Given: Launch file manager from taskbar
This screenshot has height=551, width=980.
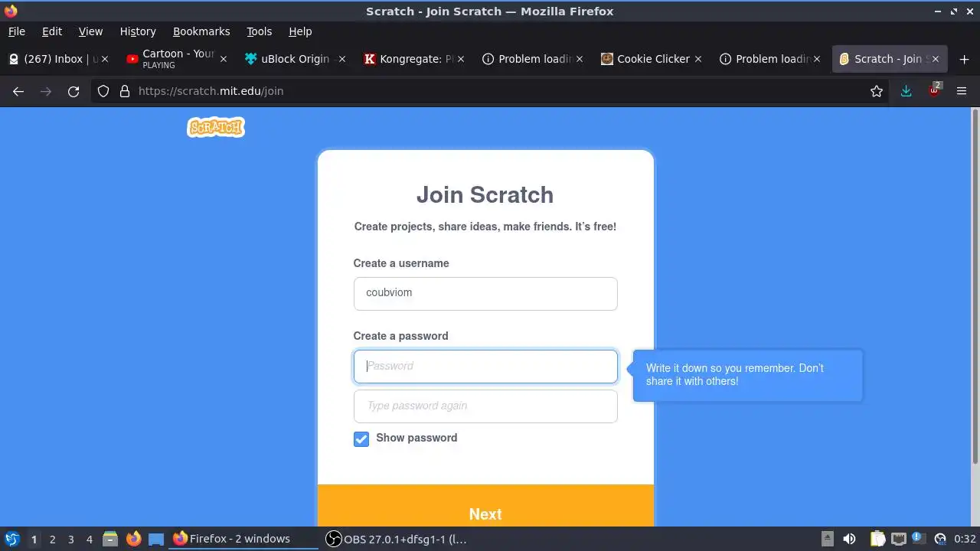Looking at the screenshot, I should click(x=110, y=539).
